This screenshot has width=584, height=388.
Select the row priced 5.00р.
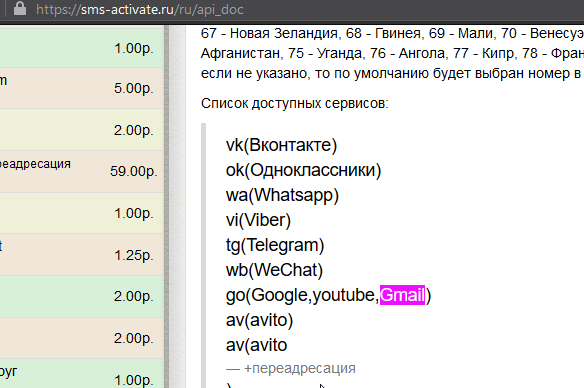[82, 88]
